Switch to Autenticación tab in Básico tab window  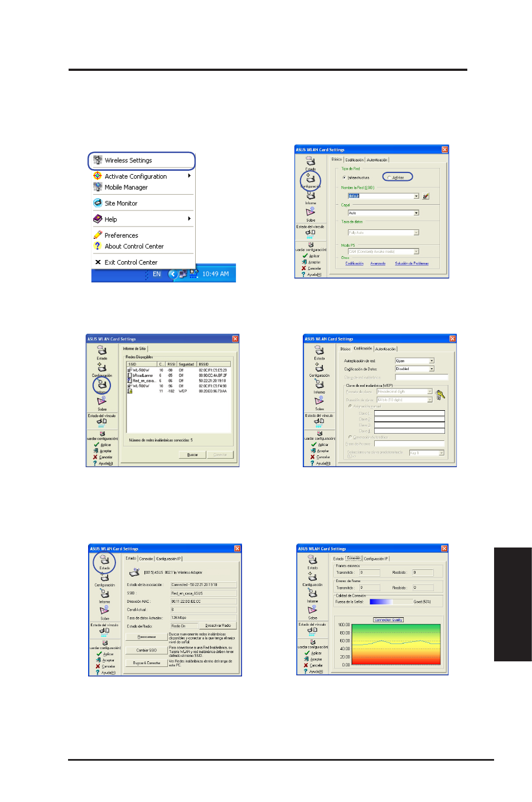click(x=377, y=160)
